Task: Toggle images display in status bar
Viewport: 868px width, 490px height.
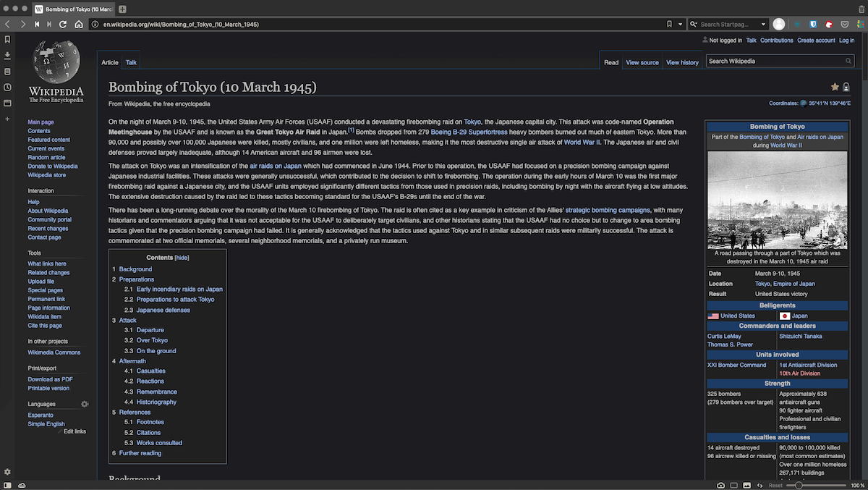Action: pos(747,485)
